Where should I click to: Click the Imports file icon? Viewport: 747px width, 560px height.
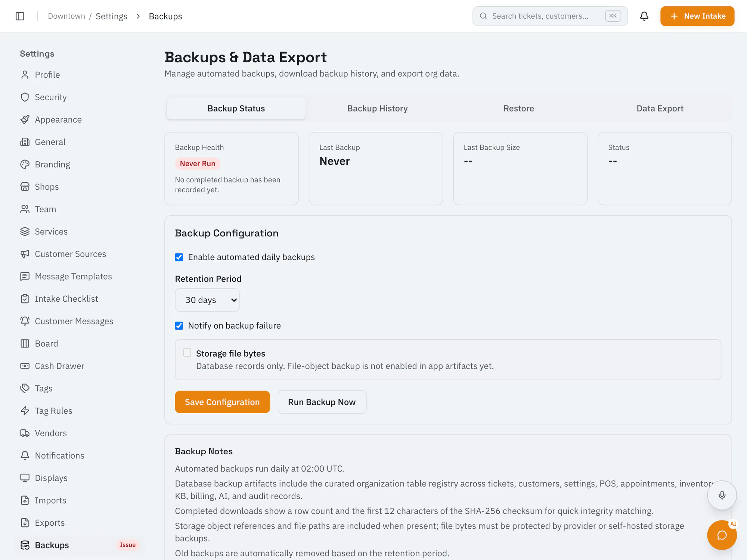[25, 500]
